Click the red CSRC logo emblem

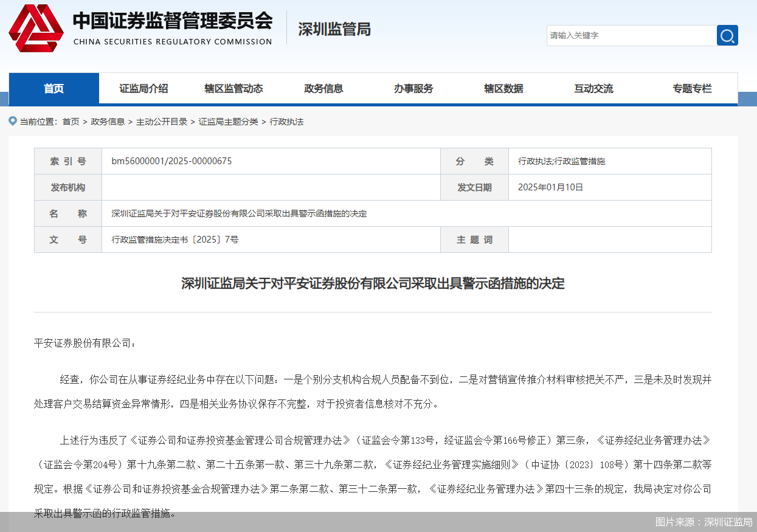pyautogui.click(x=36, y=28)
